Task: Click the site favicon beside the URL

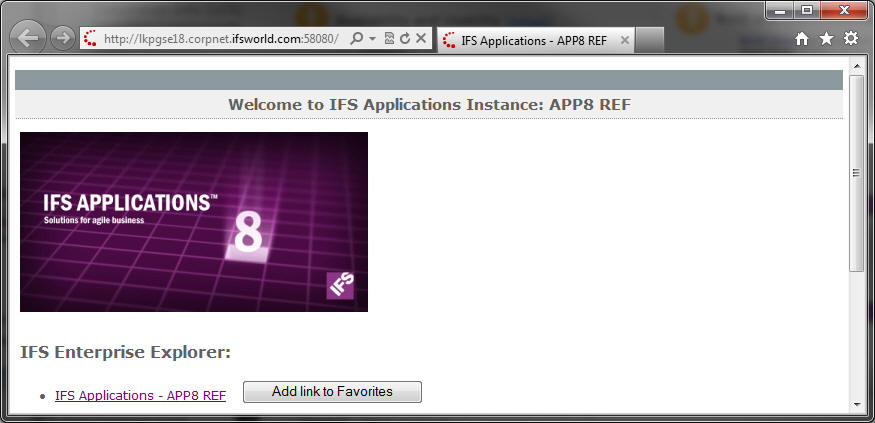Action: coord(91,38)
